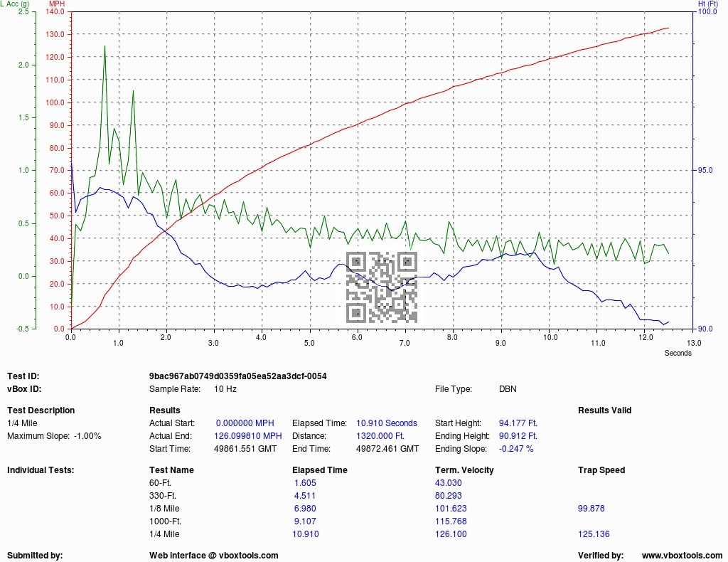This screenshot has width=728, height=562.
Task: Open the www.vboxtools.com verified-by link
Action: [x=682, y=556]
